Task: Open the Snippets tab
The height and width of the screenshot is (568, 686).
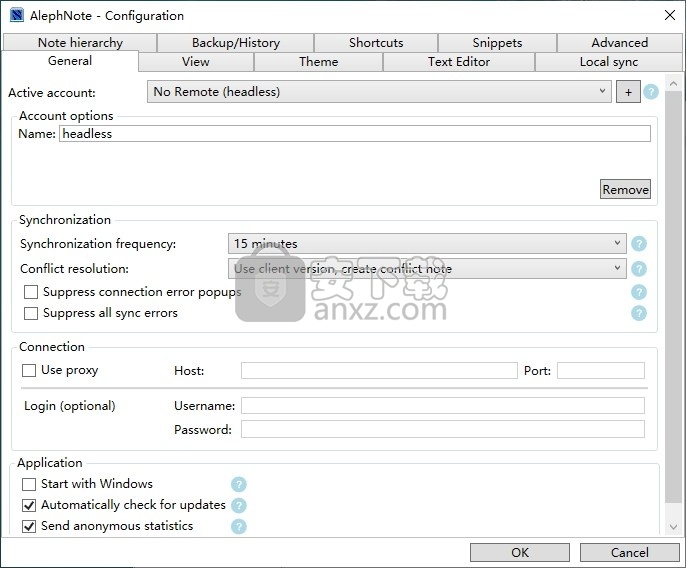Action: 497,43
